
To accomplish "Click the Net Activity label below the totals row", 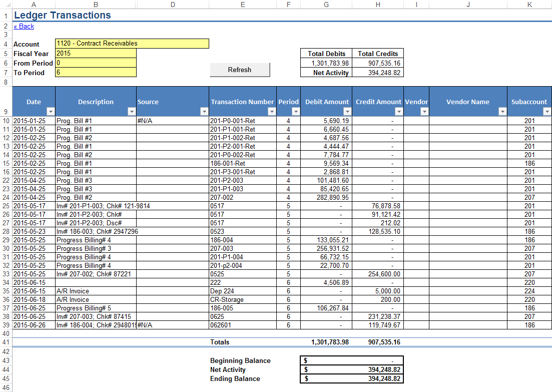I will click(x=228, y=369).
